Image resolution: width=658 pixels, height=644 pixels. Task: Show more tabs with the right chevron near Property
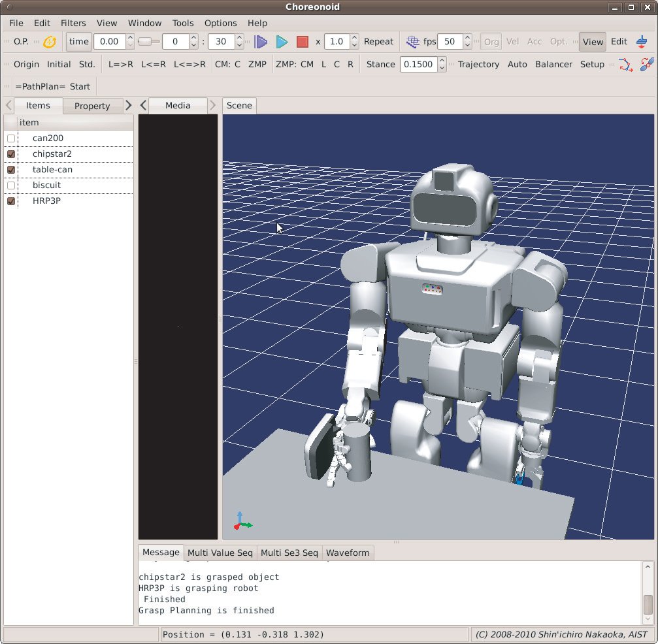point(128,105)
